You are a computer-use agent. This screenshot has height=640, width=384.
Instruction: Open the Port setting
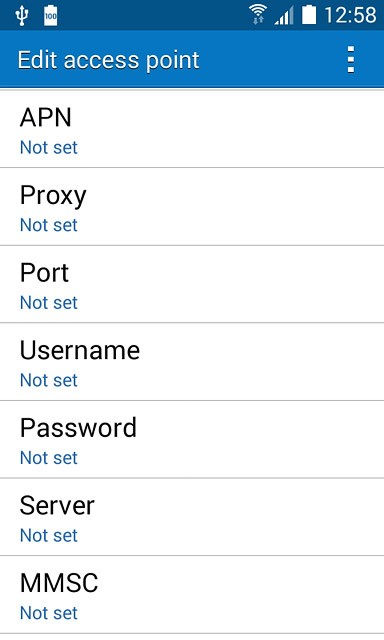point(192,284)
